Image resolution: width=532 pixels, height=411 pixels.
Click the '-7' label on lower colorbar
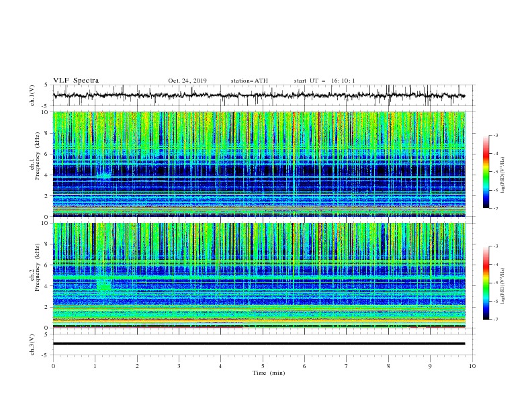point(496,319)
